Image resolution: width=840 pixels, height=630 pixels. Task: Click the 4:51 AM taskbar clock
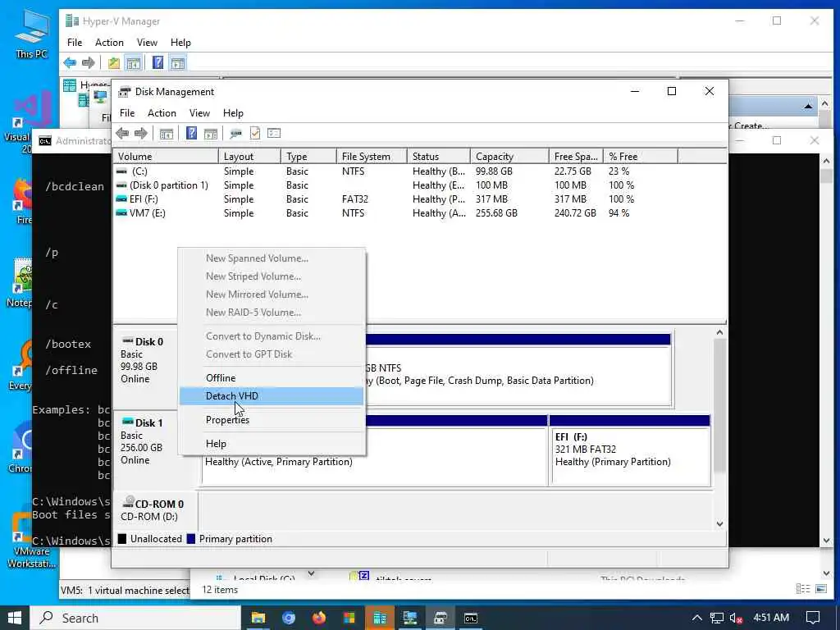tap(771, 618)
